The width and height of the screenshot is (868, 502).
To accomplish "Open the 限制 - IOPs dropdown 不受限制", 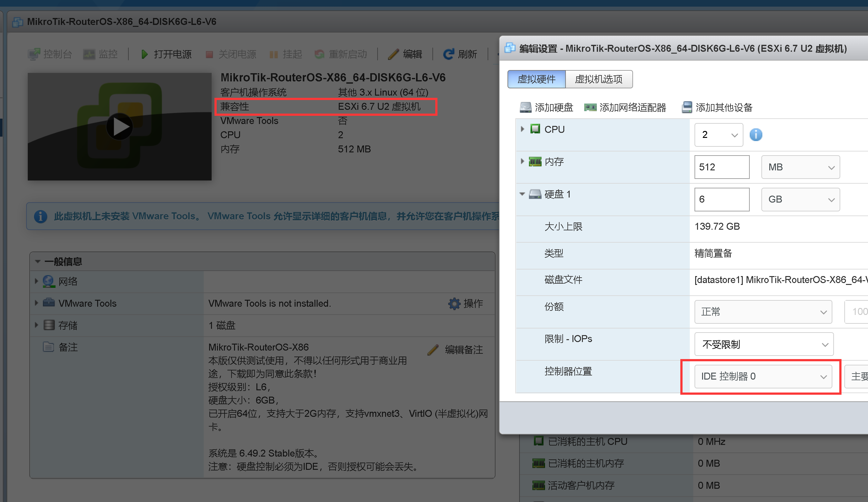I will coord(764,344).
